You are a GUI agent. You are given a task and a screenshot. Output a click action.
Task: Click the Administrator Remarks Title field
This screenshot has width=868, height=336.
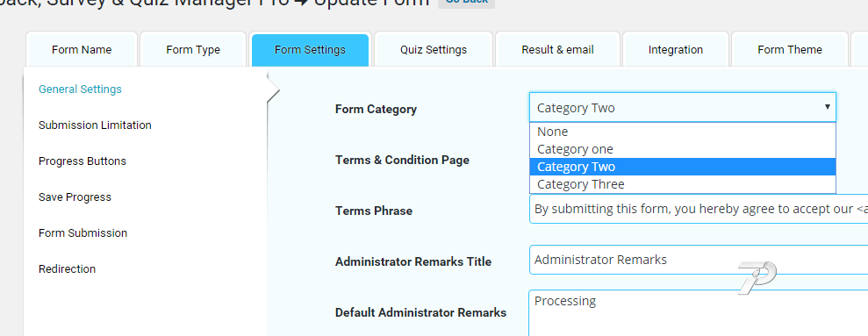[x=699, y=260]
